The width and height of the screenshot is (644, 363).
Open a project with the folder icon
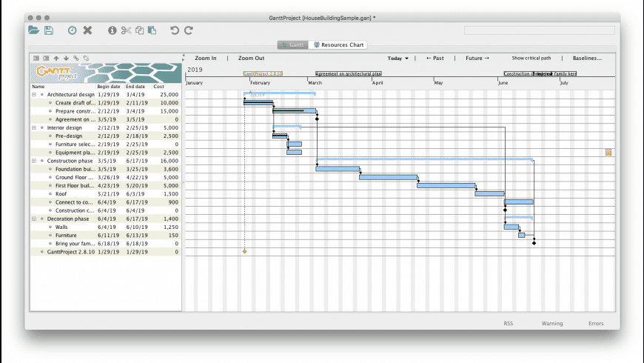tap(34, 30)
